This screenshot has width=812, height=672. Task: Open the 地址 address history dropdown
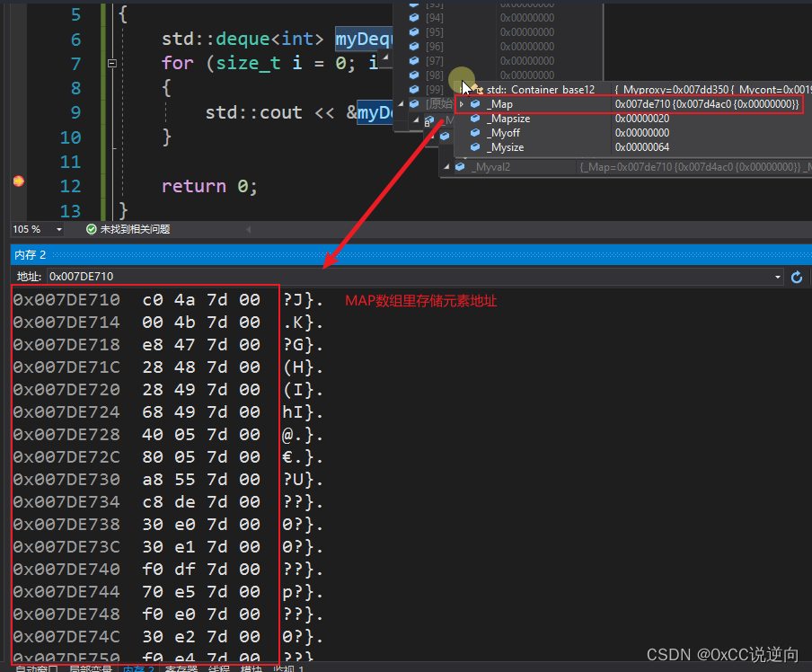(778, 277)
